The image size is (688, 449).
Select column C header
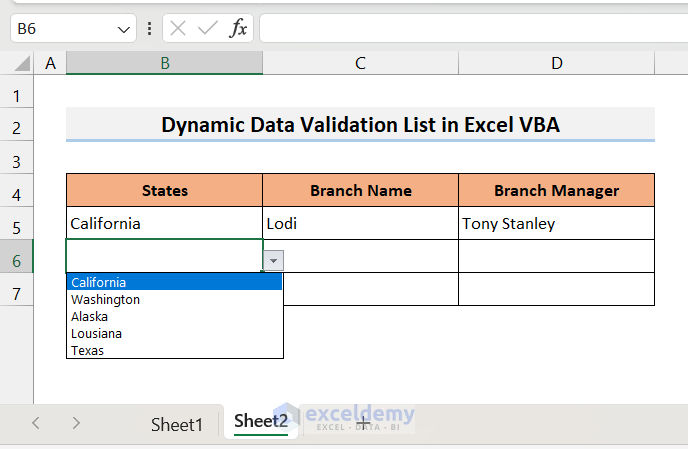tap(360, 64)
